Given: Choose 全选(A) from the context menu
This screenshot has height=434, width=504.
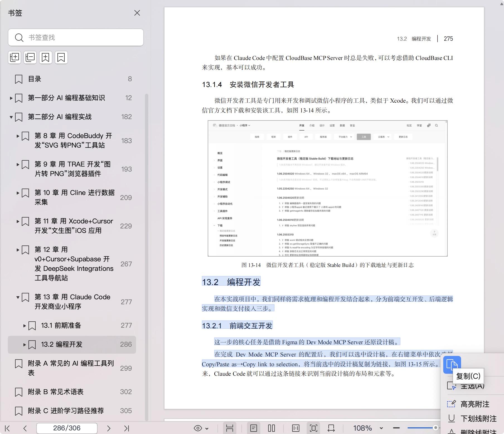Looking at the screenshot, I should 472,386.
